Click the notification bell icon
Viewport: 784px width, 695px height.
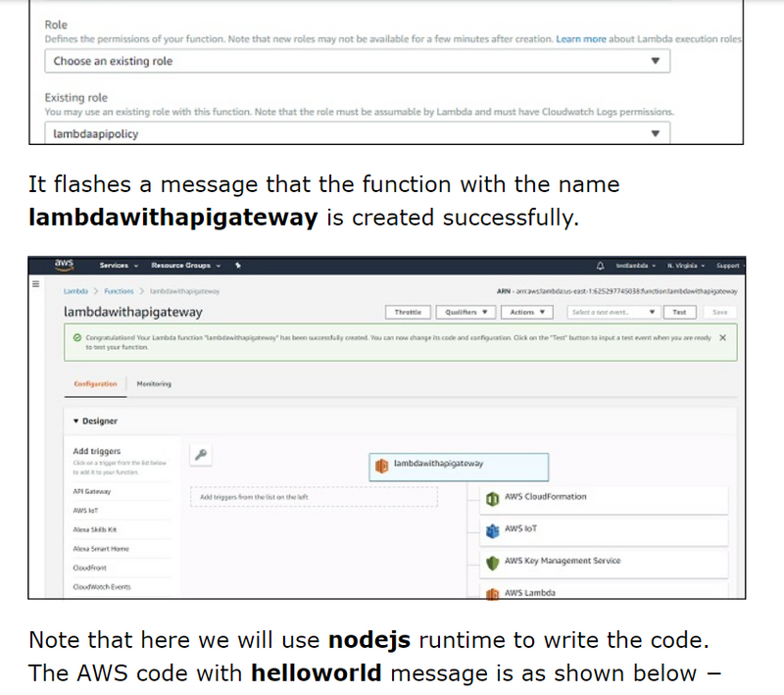[x=600, y=266]
